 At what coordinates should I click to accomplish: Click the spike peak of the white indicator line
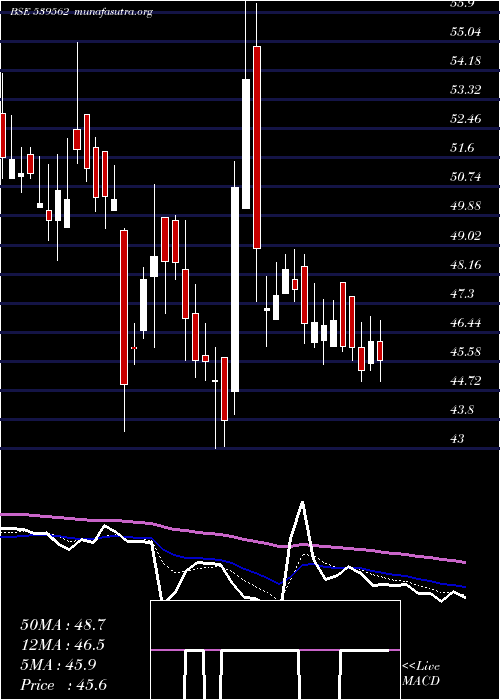303,503
